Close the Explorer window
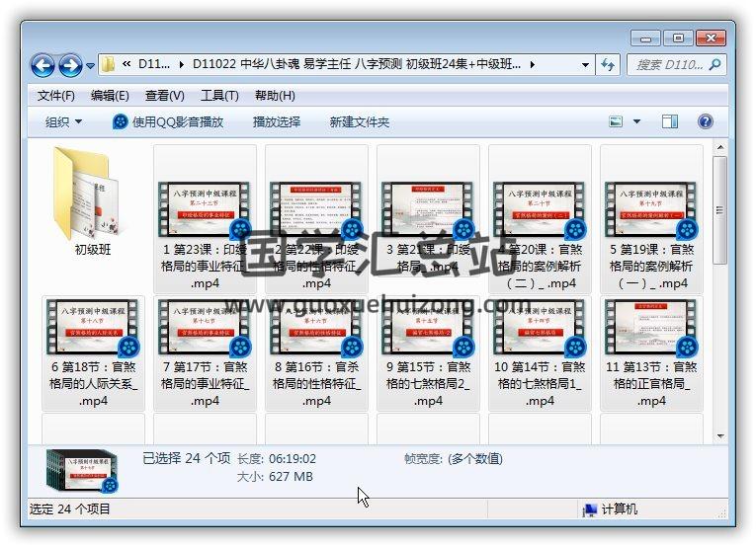756x547 pixels. [x=711, y=39]
